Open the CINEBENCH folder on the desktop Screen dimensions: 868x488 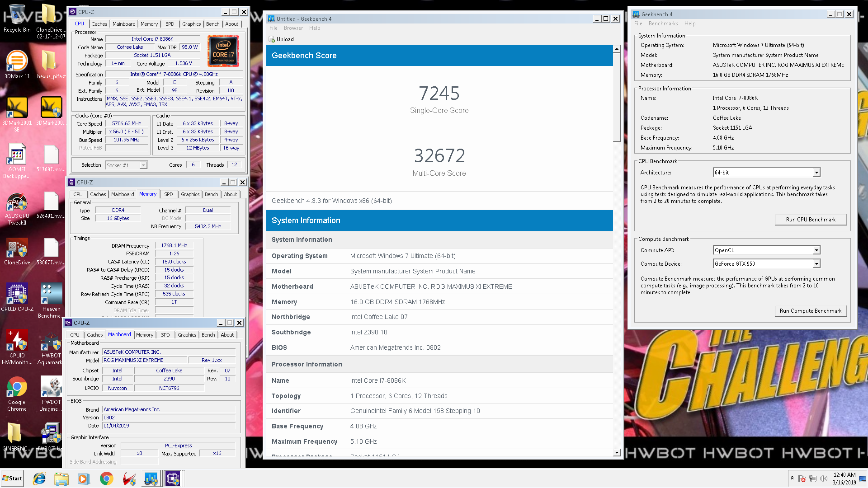point(17,437)
